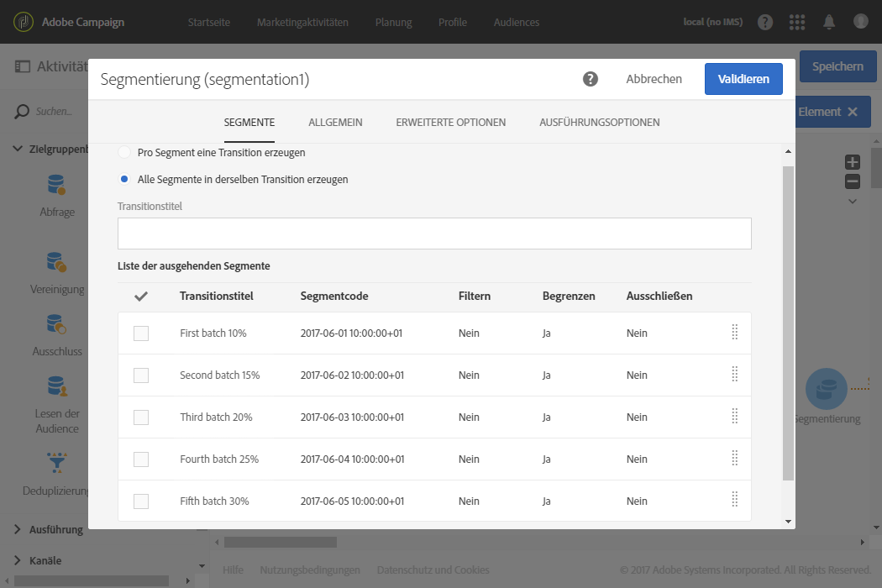Image resolution: width=882 pixels, height=588 pixels.
Task: Click the Segmentierung node on canvas
Action: point(827,389)
